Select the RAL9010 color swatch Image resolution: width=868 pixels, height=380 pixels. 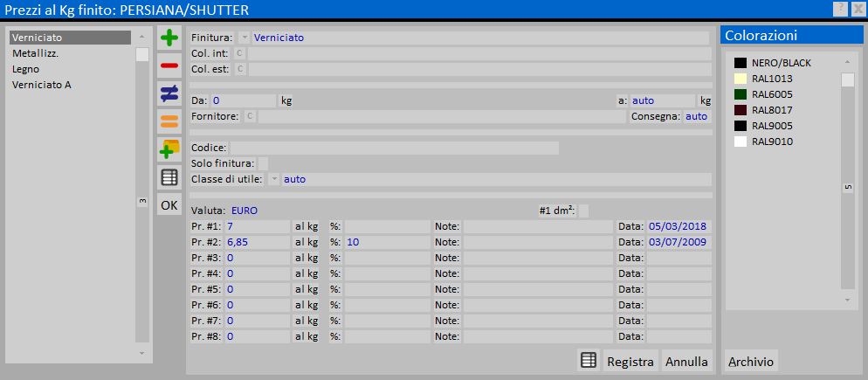(x=741, y=142)
